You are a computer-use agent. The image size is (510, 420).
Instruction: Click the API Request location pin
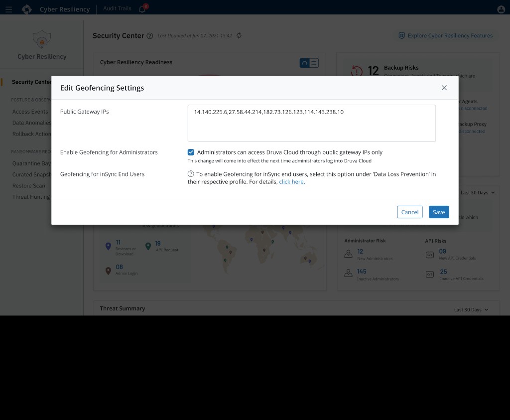[x=148, y=246]
